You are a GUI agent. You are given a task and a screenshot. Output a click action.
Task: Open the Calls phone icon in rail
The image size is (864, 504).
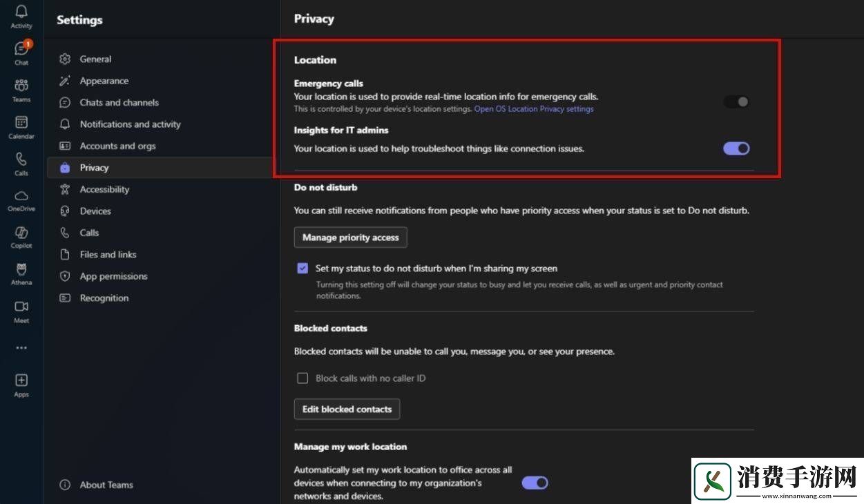21,159
